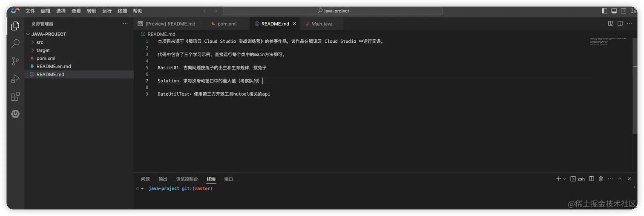Open the 终端 menu in menu bar
644x216 pixels.
[122, 11]
